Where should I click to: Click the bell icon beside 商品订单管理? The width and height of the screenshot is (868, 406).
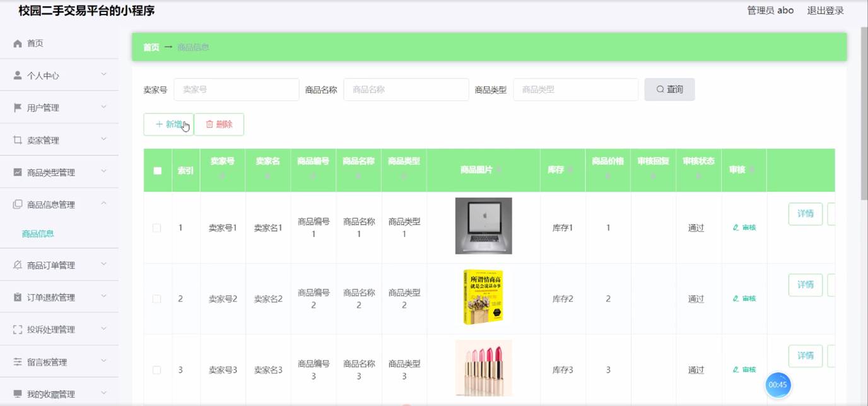tap(18, 265)
